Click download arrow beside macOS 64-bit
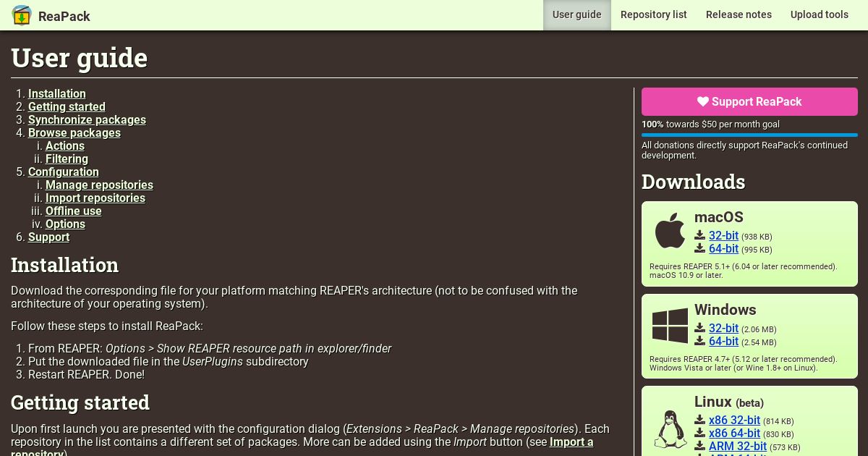This screenshot has width=868, height=456. (x=699, y=248)
